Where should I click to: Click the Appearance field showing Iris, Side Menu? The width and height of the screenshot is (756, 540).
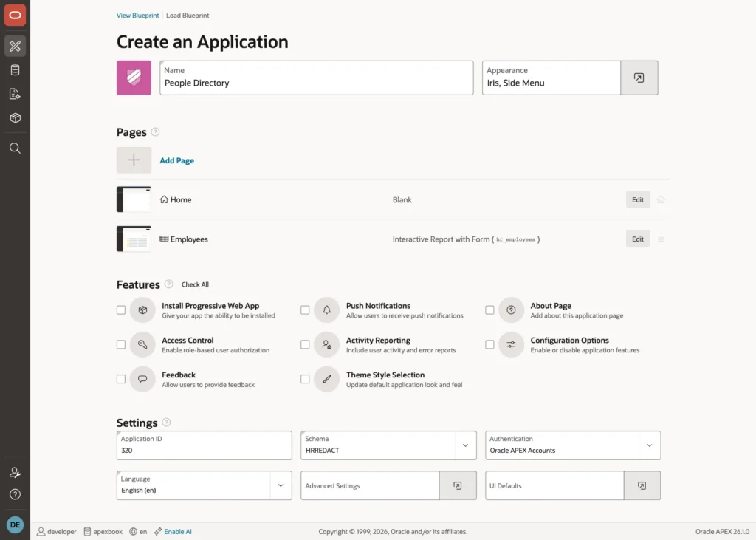click(x=551, y=78)
